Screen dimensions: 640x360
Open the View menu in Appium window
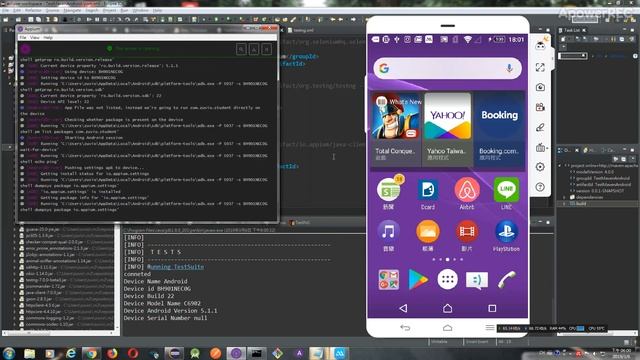coord(35,38)
